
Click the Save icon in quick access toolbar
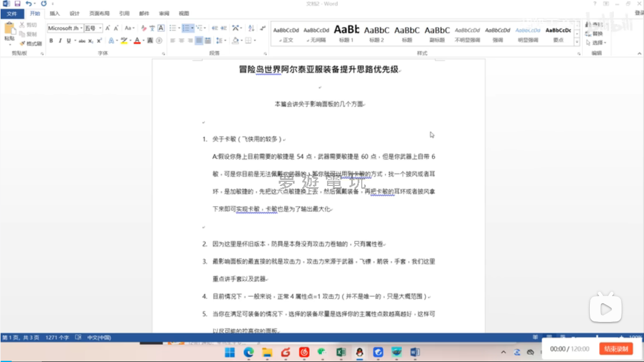click(17, 4)
